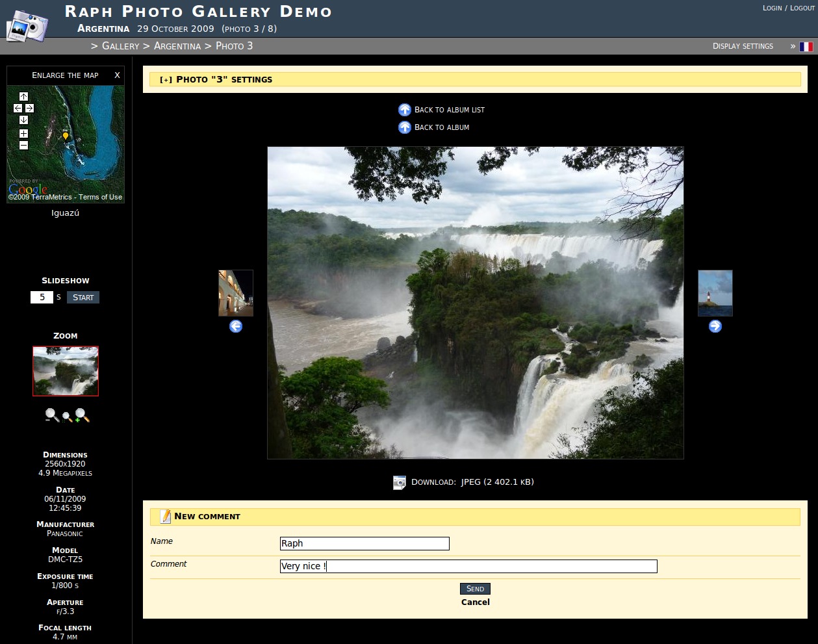Go to next photo with right arrow
Screen dimensions: 818x644
[715, 326]
